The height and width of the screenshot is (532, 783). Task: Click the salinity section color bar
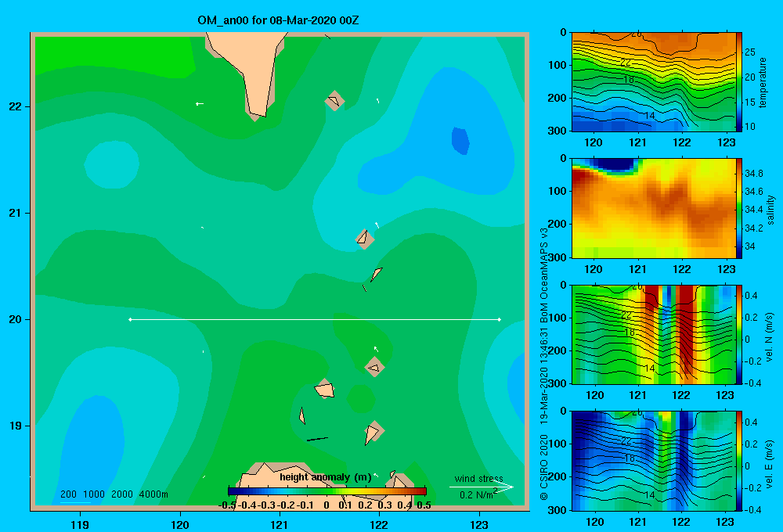point(739,208)
